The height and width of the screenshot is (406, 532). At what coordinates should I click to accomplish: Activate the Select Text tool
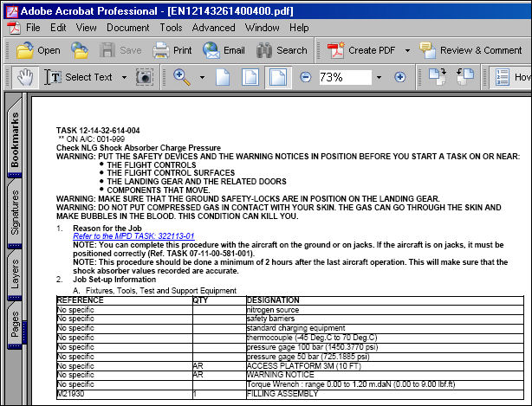tap(78, 77)
